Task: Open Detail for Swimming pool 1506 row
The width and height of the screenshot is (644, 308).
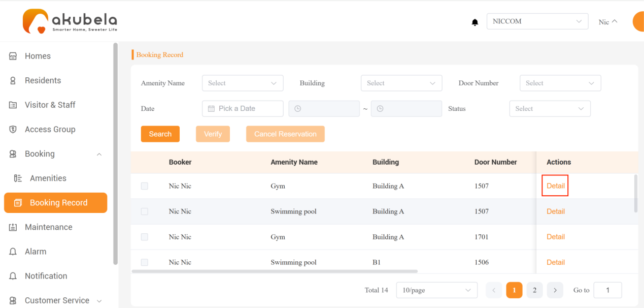Action: (x=556, y=262)
